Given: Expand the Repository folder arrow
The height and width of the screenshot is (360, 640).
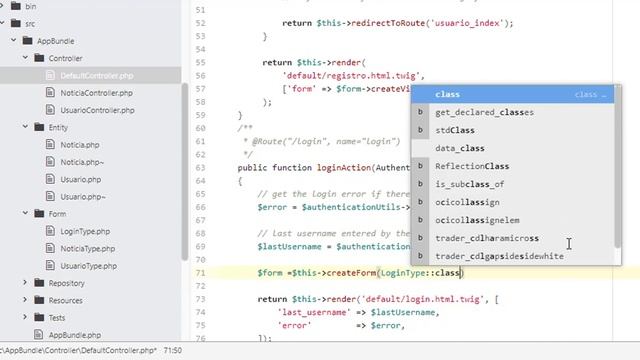Looking at the screenshot, I should [x=25, y=282].
